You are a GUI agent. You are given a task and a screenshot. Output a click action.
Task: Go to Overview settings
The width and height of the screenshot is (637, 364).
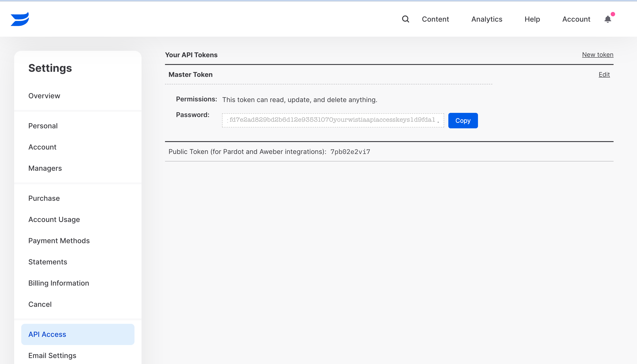(x=44, y=96)
